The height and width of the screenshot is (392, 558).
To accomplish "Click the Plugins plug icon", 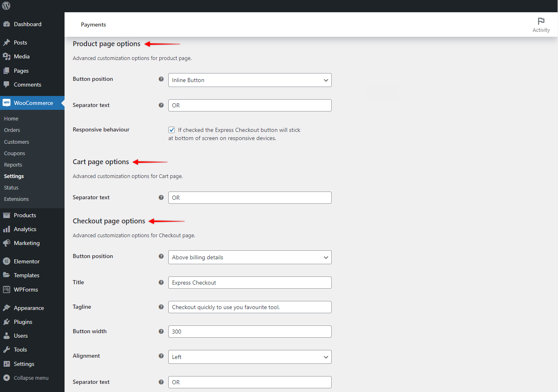I will [x=7, y=322].
